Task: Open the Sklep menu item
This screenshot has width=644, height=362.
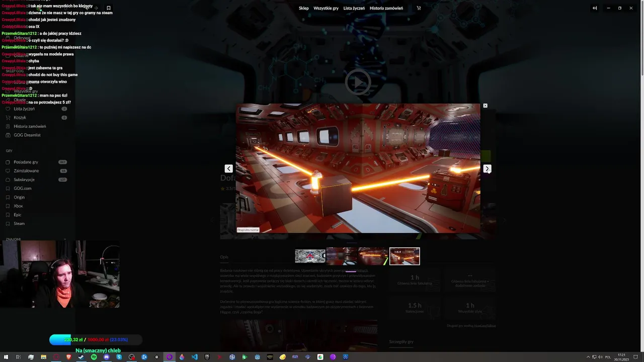Action: tap(303, 8)
